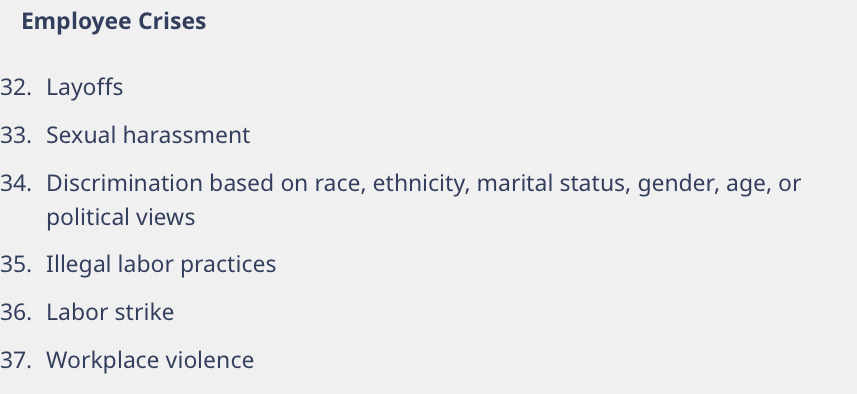Click the number 32 list marker
Screen dimensions: 857x394
tap(16, 87)
